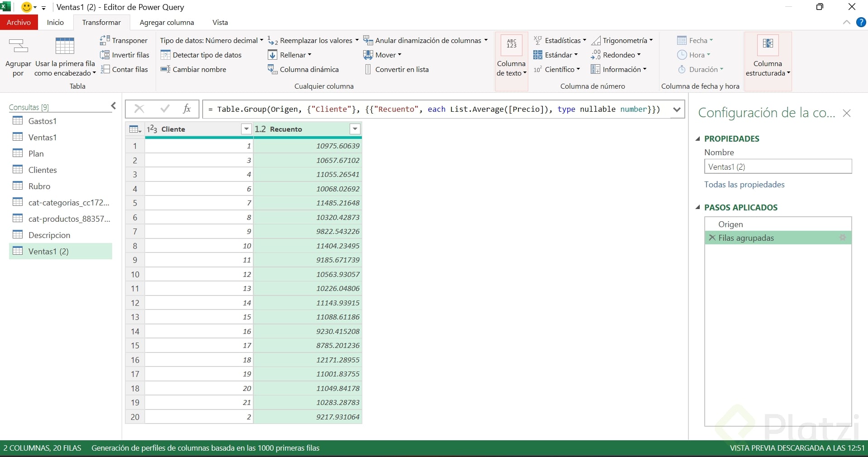
Task: Expand the formula bar
Action: (x=677, y=109)
